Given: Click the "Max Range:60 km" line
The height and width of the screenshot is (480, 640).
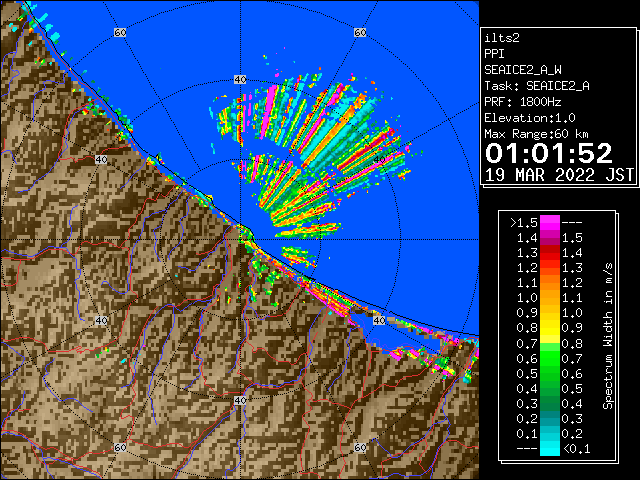Looking at the screenshot, I should tap(536, 134).
